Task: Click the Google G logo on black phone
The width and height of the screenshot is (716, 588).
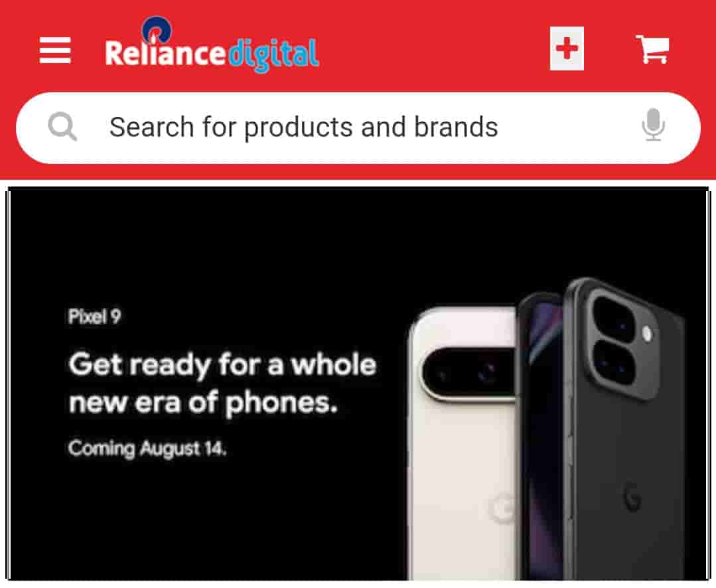Action: pyautogui.click(x=632, y=496)
